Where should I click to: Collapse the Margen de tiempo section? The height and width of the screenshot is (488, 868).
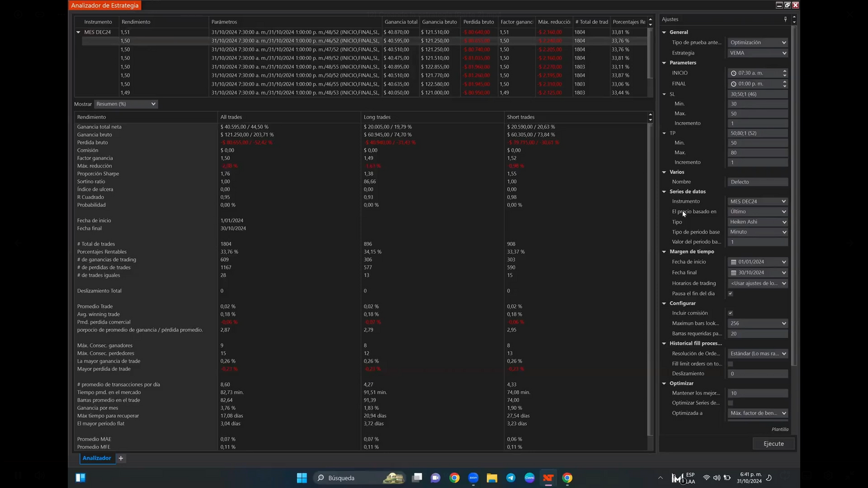pos(664,252)
